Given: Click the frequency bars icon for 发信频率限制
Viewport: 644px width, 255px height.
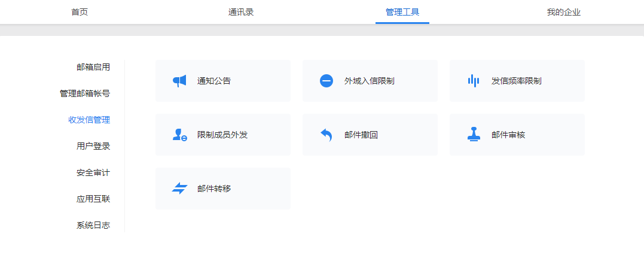Looking at the screenshot, I should tap(474, 81).
